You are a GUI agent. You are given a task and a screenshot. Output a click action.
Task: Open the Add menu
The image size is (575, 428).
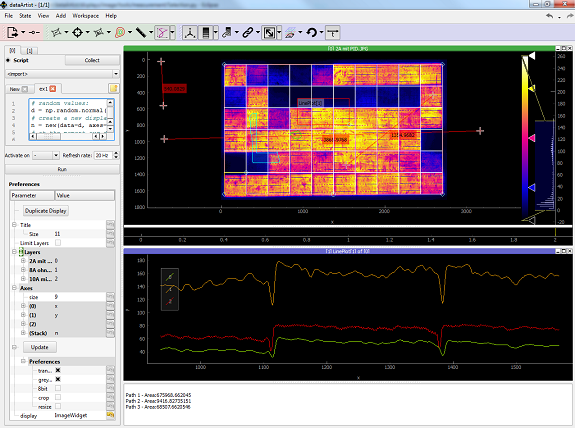click(61, 16)
